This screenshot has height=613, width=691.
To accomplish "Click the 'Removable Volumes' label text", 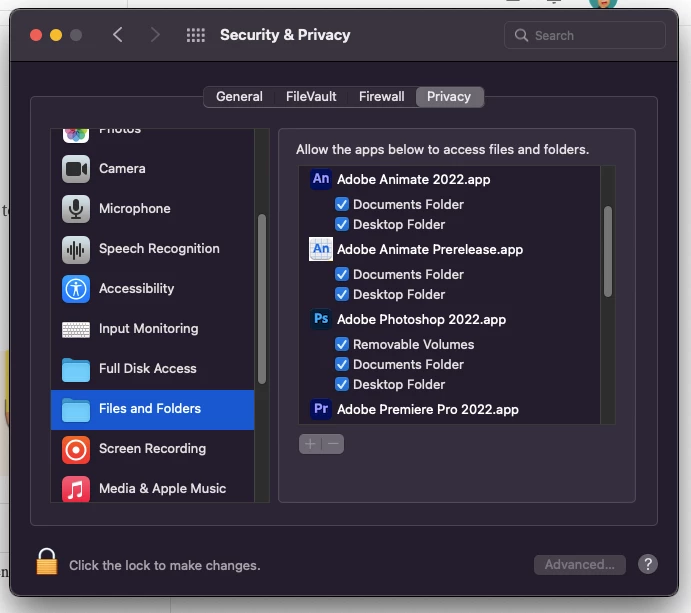I will point(413,344).
